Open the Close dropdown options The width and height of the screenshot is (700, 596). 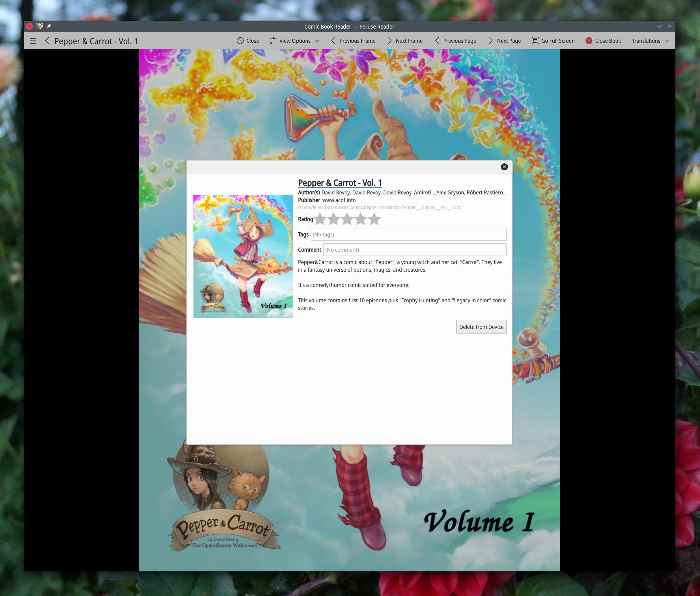tap(246, 40)
